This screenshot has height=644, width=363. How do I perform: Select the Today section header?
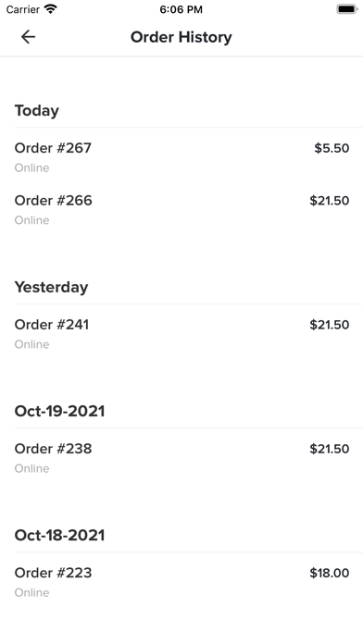coord(37,110)
